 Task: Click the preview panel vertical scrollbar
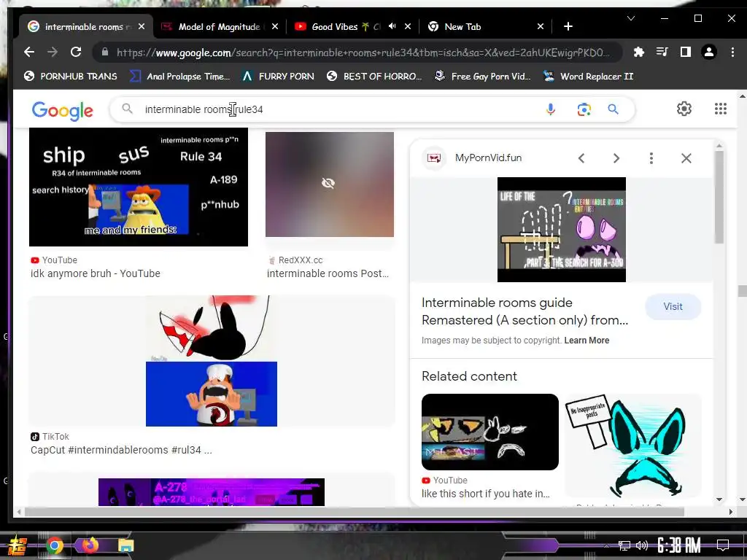(x=719, y=198)
